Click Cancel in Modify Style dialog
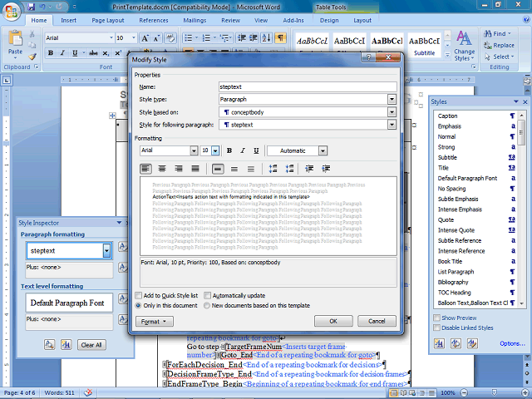This screenshot has height=399, width=532. (377, 321)
